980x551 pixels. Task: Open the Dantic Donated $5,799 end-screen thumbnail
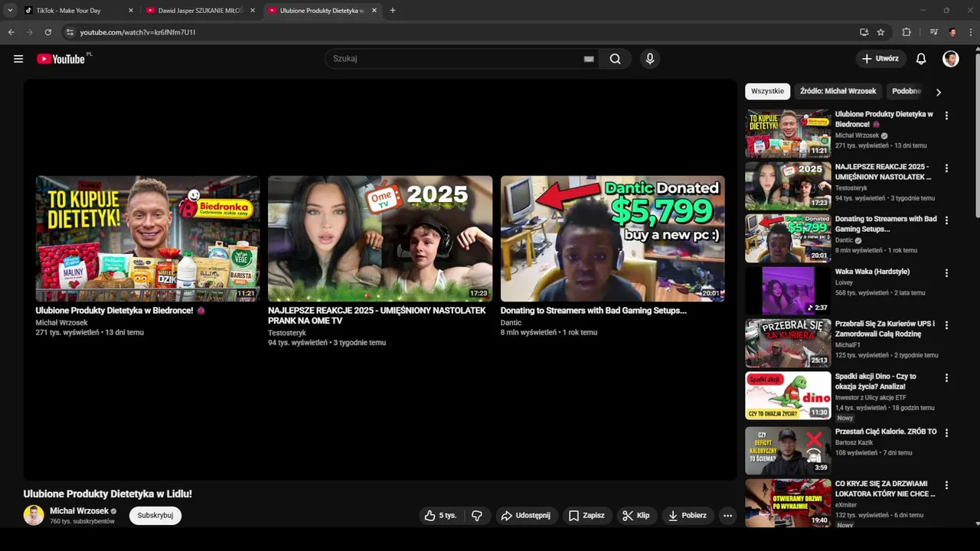pos(612,239)
